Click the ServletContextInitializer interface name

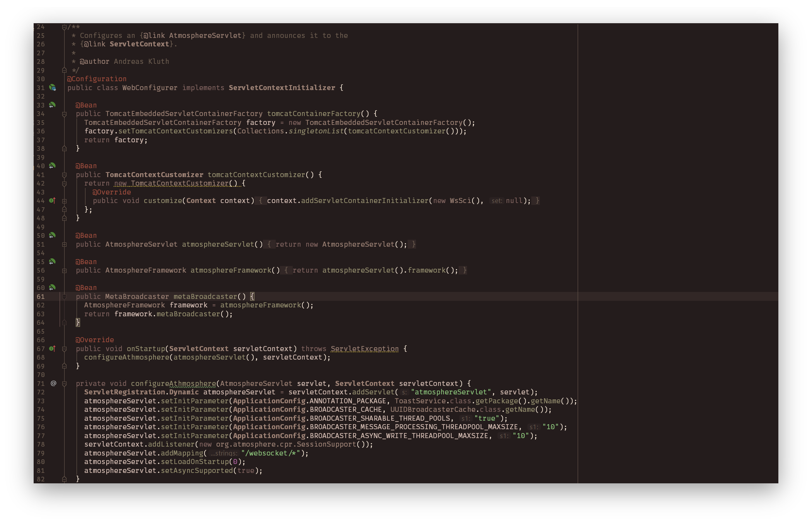pos(282,88)
